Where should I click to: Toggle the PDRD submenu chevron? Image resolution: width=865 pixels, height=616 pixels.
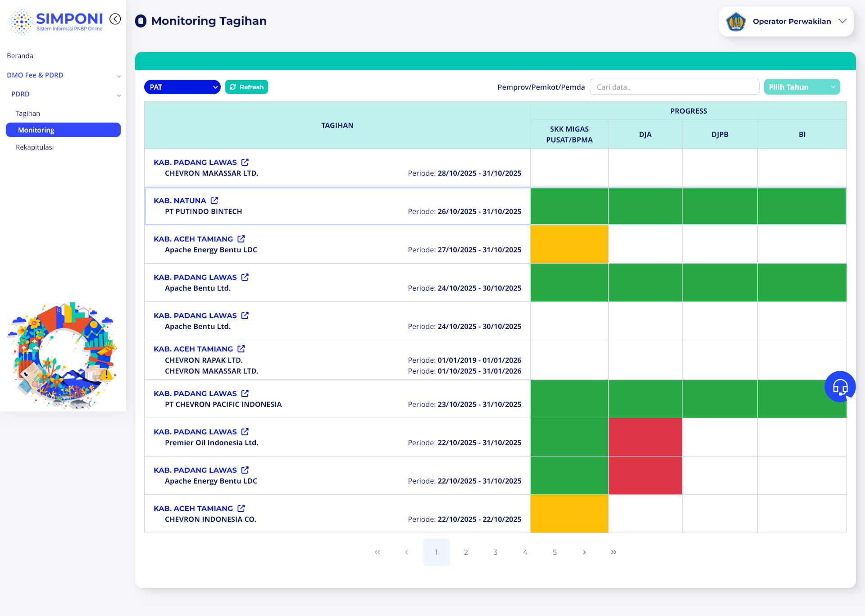coord(119,95)
